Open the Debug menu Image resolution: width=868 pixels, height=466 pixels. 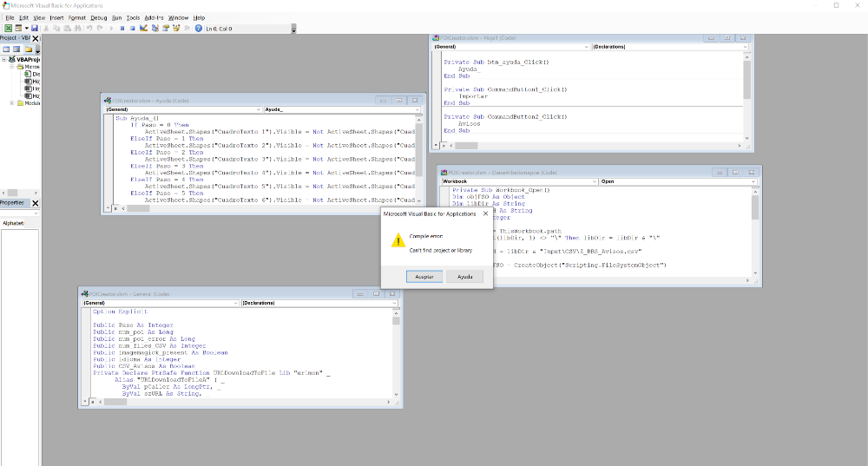(99, 17)
